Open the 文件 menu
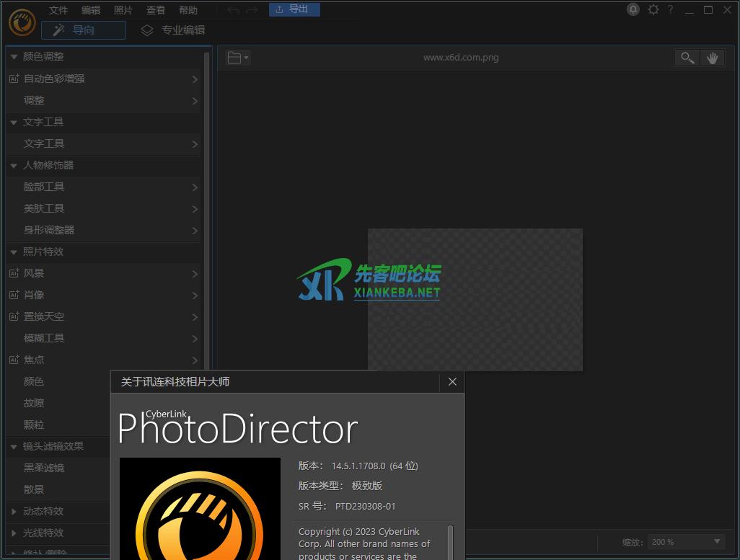The height and width of the screenshot is (560, 740). pos(58,10)
